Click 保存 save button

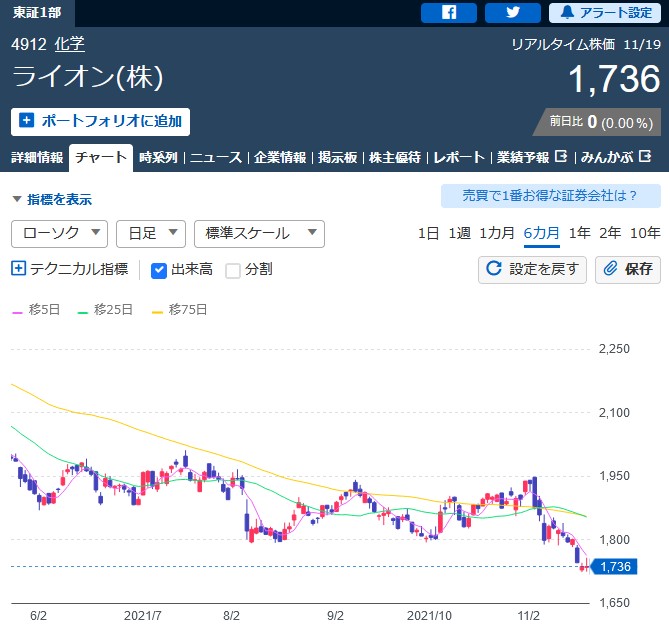pyautogui.click(x=628, y=270)
